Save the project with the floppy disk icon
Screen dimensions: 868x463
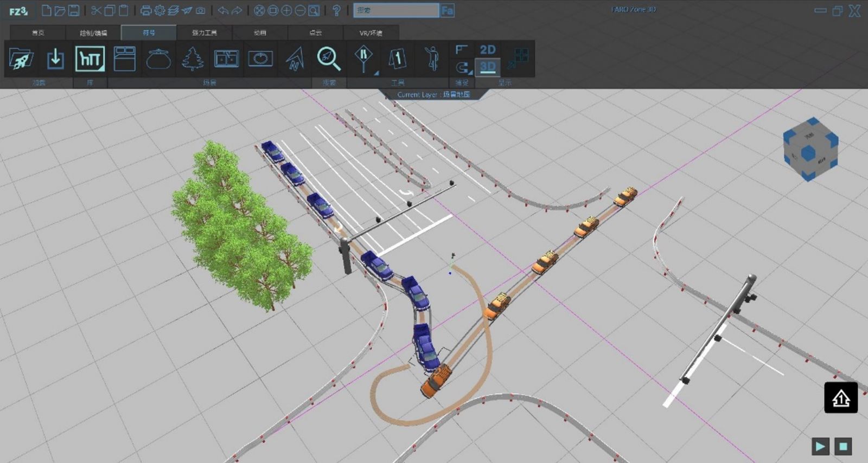tap(74, 10)
